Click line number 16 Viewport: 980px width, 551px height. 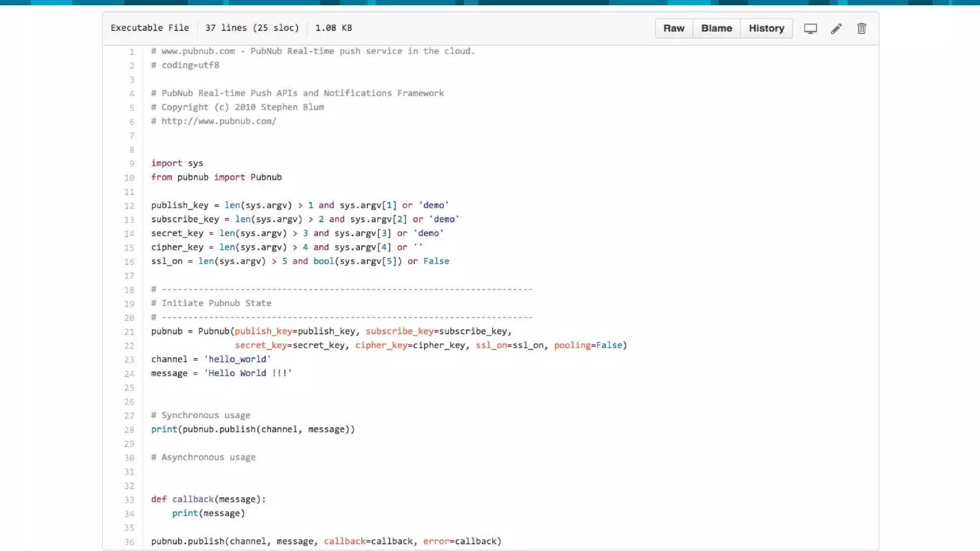[129, 262]
